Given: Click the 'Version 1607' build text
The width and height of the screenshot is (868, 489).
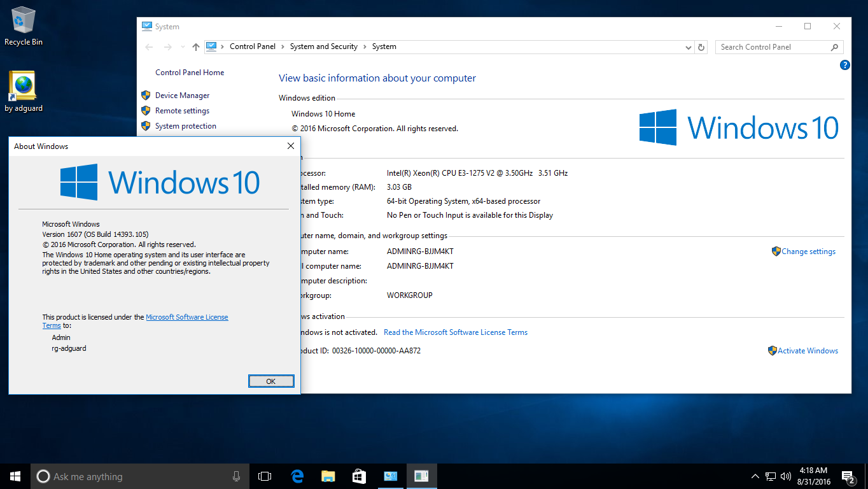Looking at the screenshot, I should click(x=95, y=234).
